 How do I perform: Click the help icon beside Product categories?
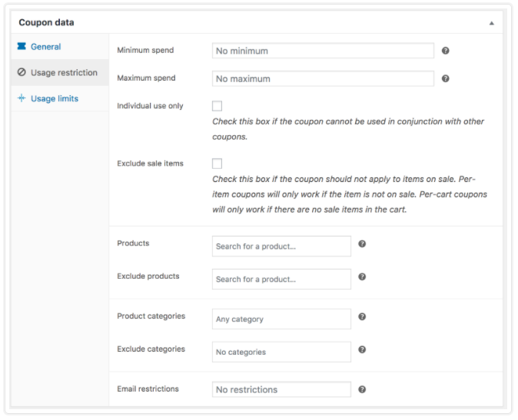click(x=362, y=316)
